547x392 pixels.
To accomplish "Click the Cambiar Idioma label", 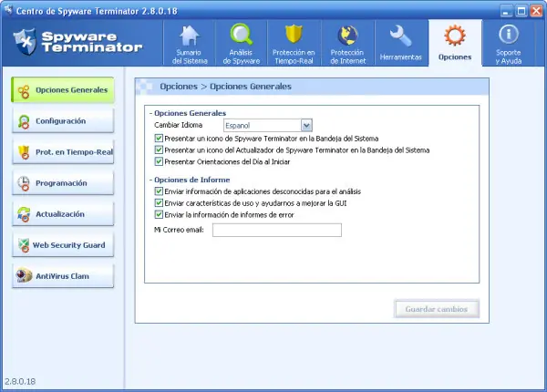I will click(x=179, y=125).
